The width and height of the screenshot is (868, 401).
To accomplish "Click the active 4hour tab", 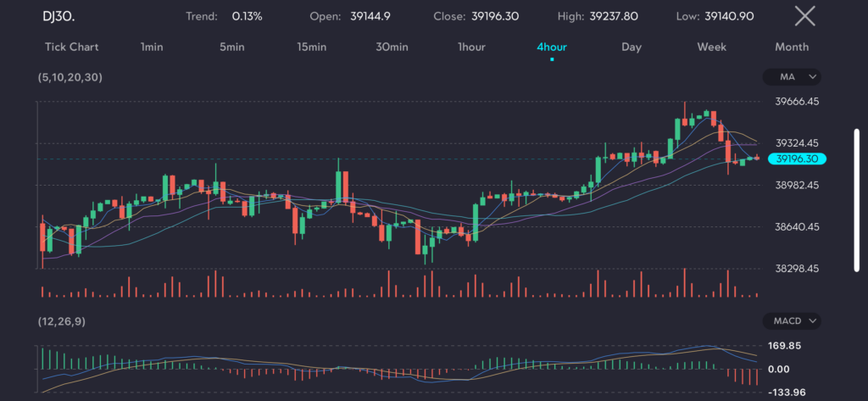I will (x=551, y=47).
